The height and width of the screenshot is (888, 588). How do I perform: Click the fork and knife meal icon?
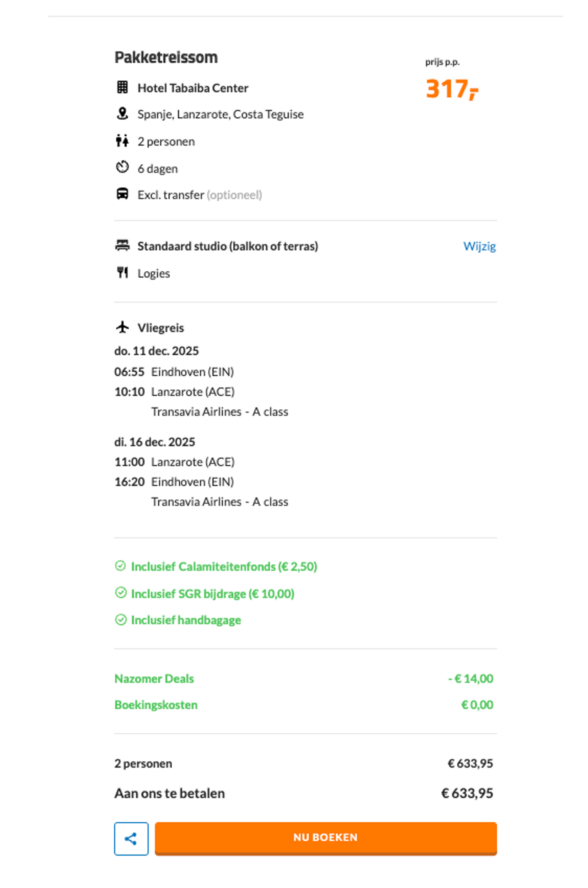(x=122, y=272)
